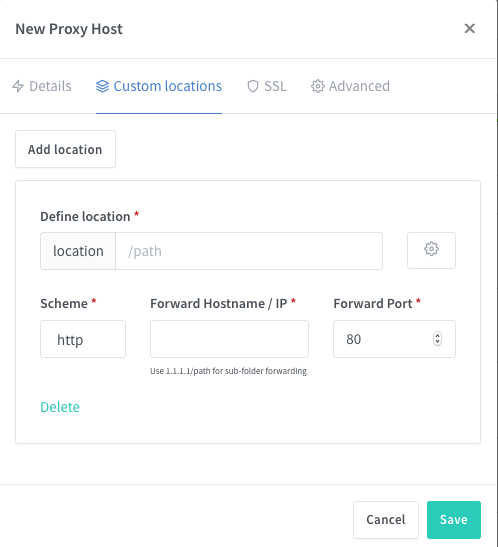The image size is (498, 547).
Task: Increase Forward Port with the up arrow
Action: [x=437, y=336]
